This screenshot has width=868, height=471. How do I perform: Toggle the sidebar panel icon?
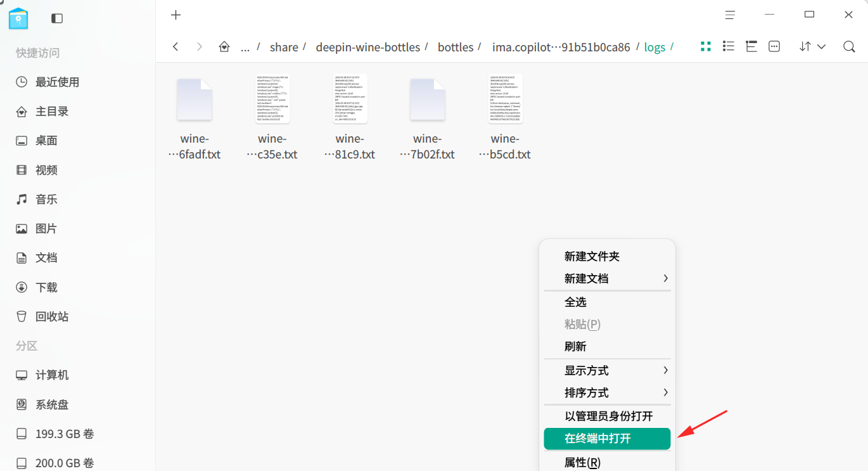[57, 18]
